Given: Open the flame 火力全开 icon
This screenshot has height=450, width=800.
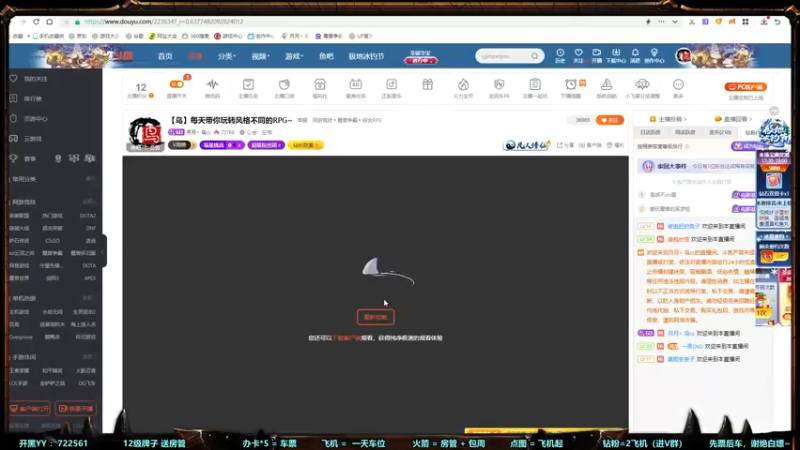Looking at the screenshot, I should point(463,88).
